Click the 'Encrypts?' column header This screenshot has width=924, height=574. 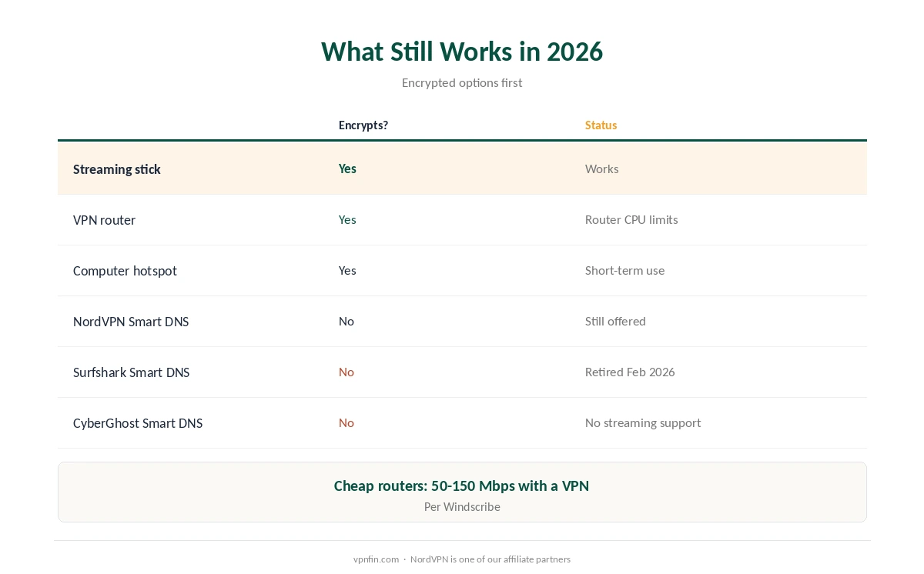click(363, 125)
